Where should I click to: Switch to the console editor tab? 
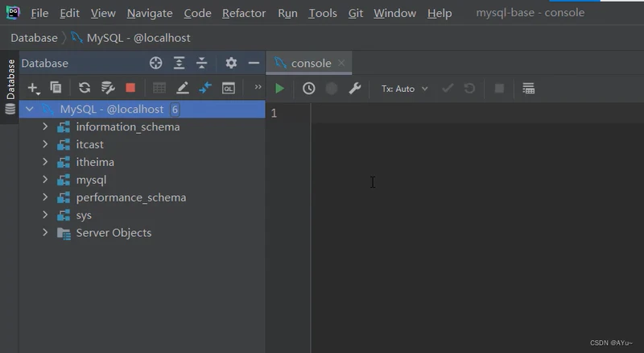tap(308, 63)
